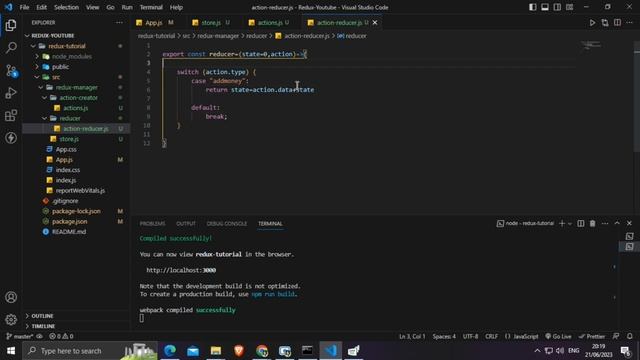
Task: Open Google Chrome from the taskbar
Action: [x=262, y=351]
